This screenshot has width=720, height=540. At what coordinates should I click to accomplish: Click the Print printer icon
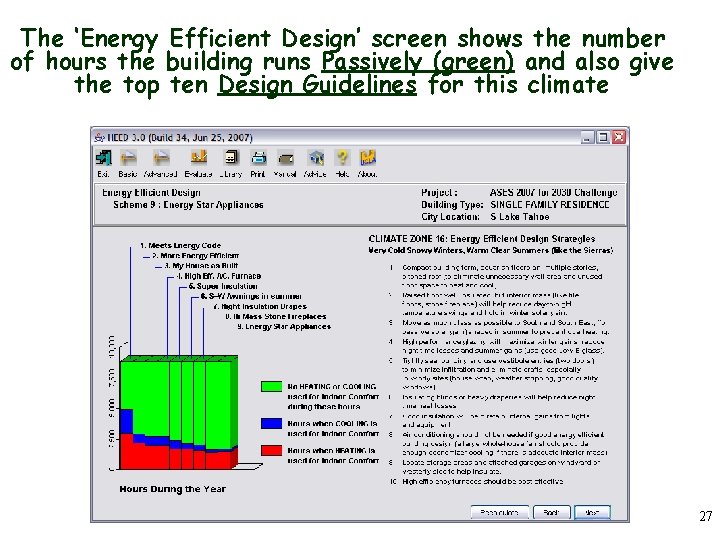(259, 158)
